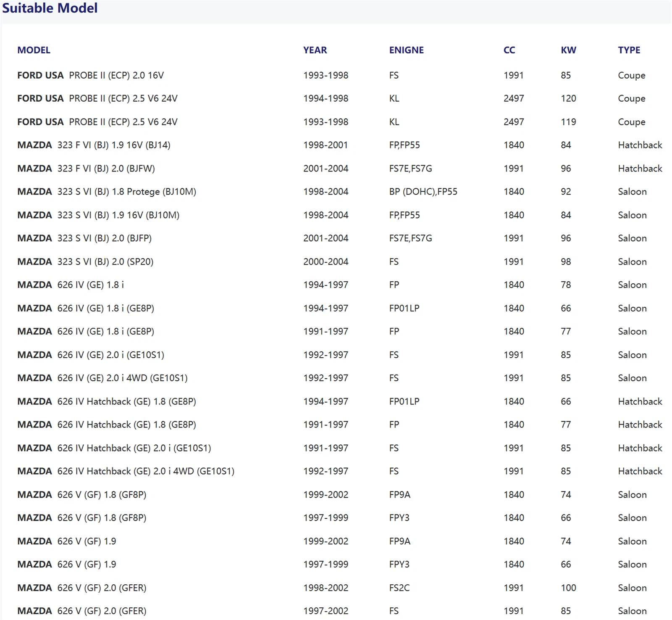Select the KW column header
This screenshot has height=620, width=672.
[x=568, y=50]
